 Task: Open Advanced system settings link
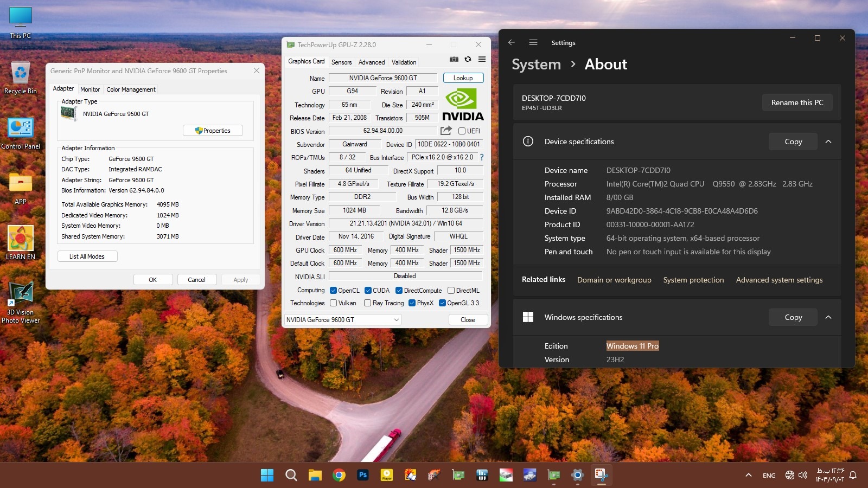pyautogui.click(x=779, y=280)
